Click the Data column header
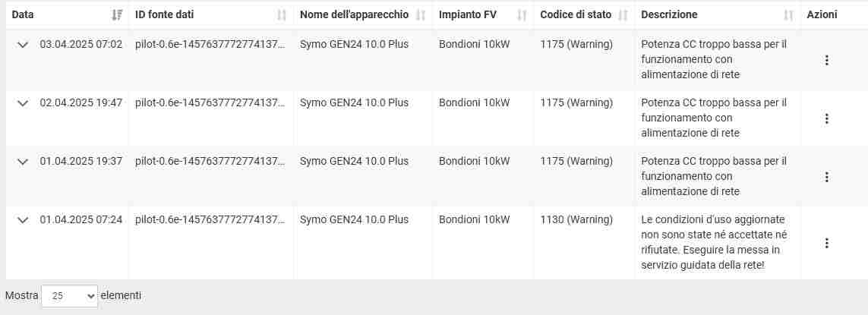The width and height of the screenshot is (868, 315). pyautogui.click(x=23, y=15)
